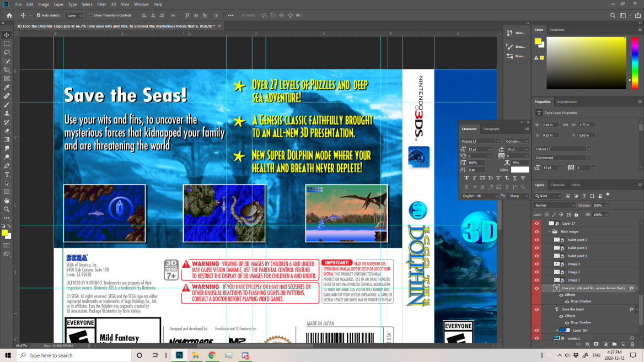Switch to the Paragraph tab
This screenshot has width=644, height=362.
point(491,129)
